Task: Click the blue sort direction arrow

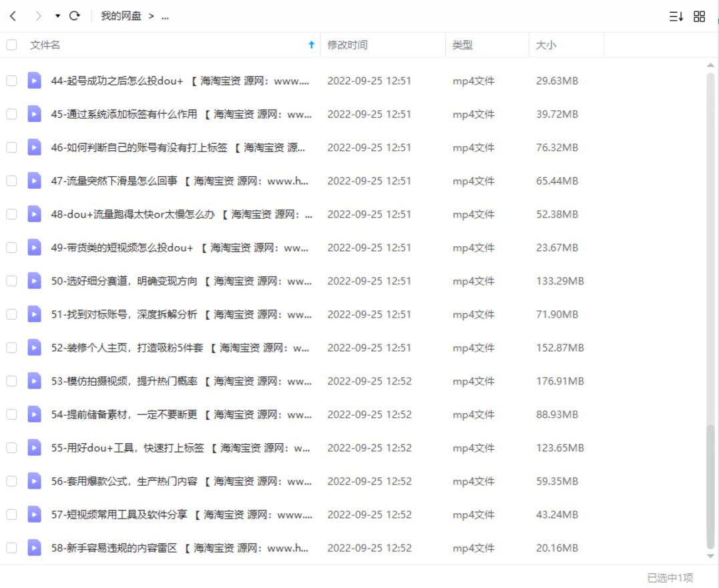Action: 311,45
